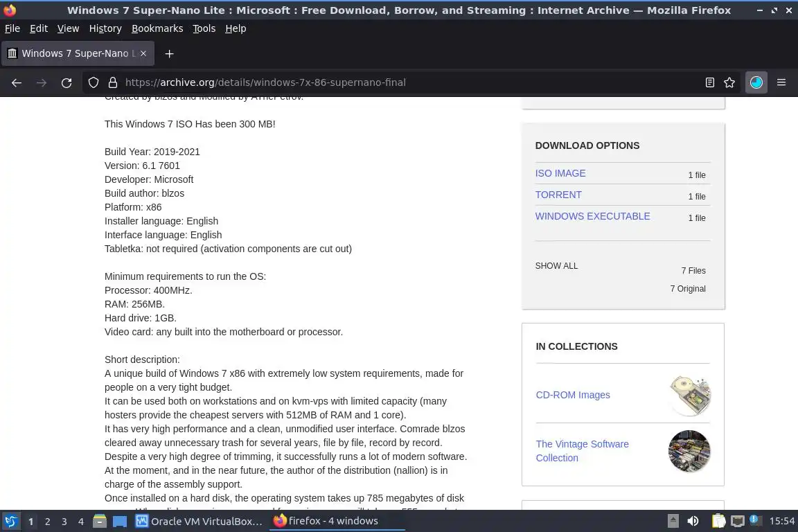The image size is (798, 532).
Task: Open the Edit menu
Action: pyautogui.click(x=39, y=28)
